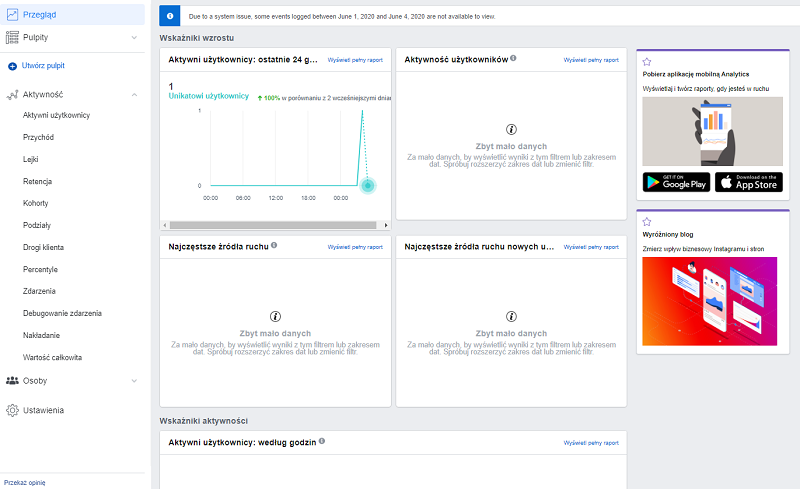Open Wartość całkowita report
The height and width of the screenshot is (489, 800).
pos(53,357)
